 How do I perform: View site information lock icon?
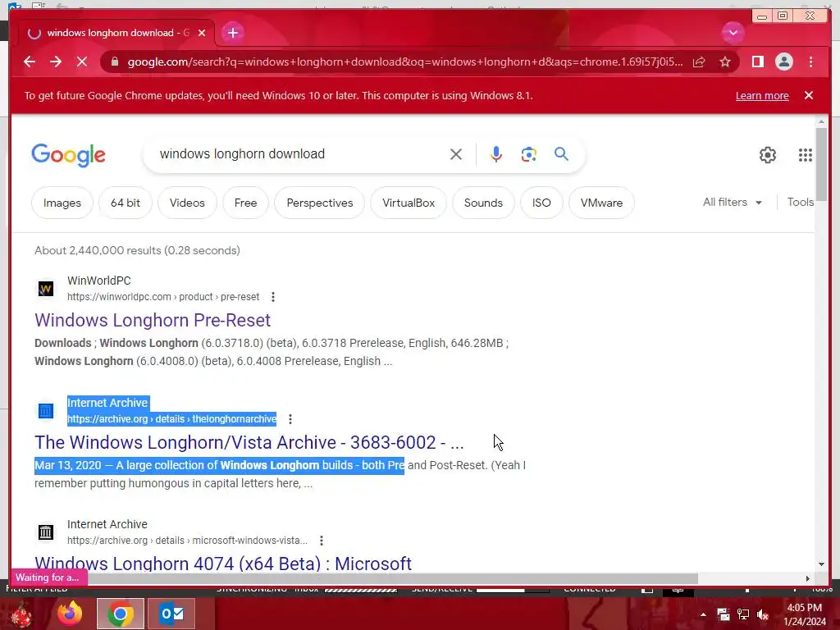pyautogui.click(x=114, y=62)
